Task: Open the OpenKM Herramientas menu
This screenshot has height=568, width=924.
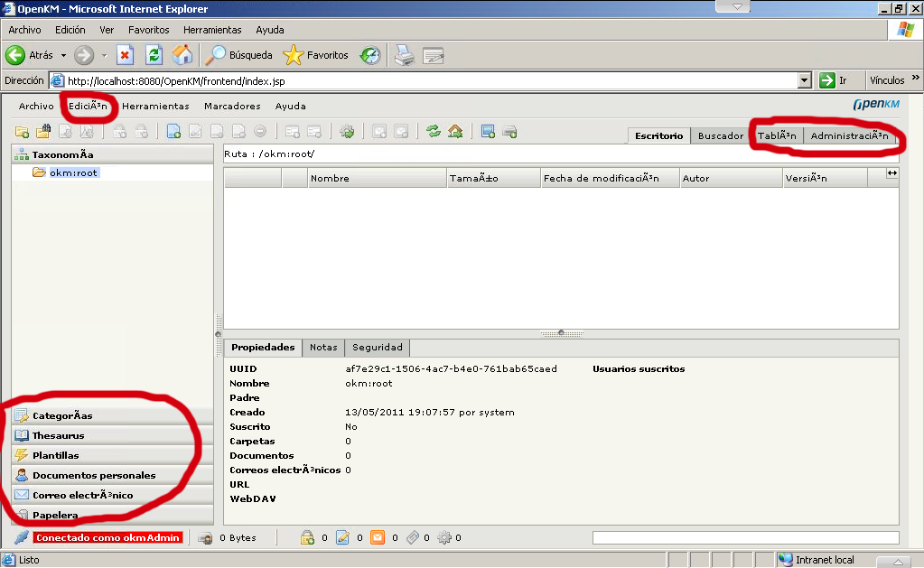Action: click(x=155, y=106)
